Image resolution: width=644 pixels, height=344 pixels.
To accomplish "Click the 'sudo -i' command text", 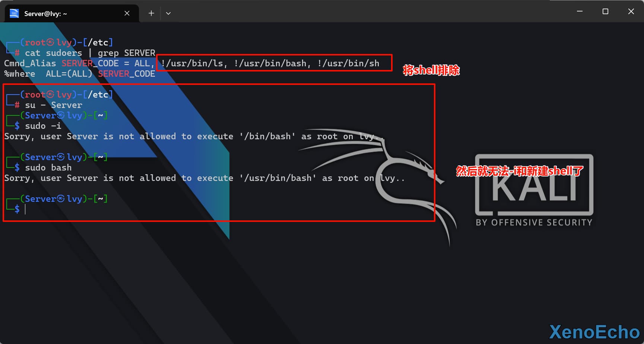I will click(43, 126).
